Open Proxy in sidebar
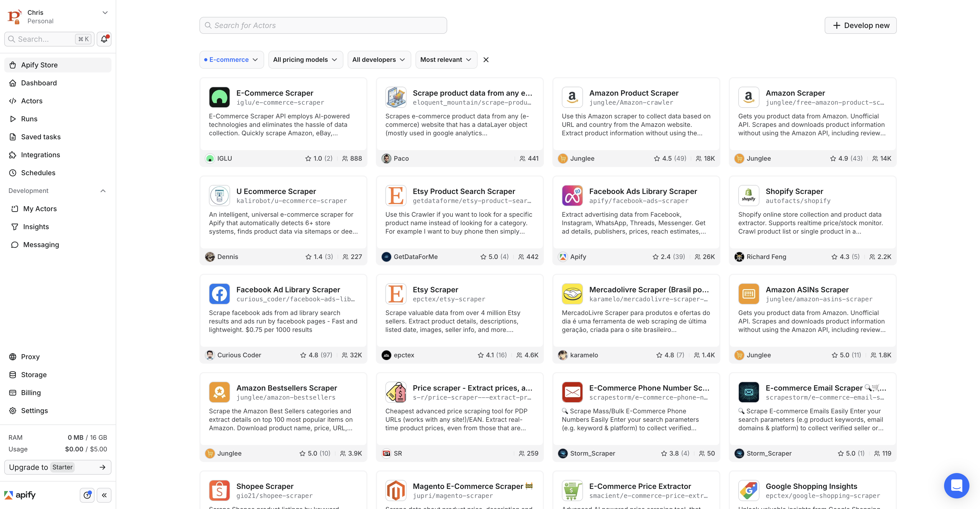Viewport: 980px width, 509px height. pos(58,357)
